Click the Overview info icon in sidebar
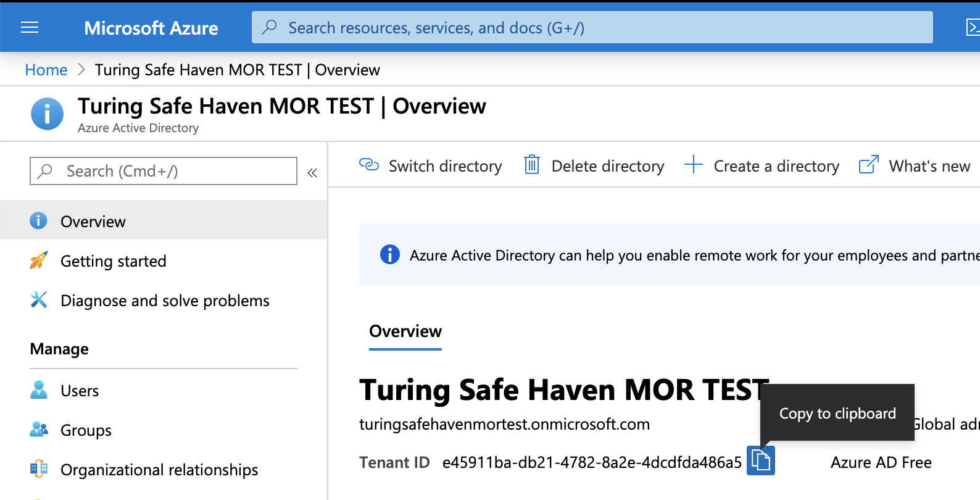 [38, 220]
